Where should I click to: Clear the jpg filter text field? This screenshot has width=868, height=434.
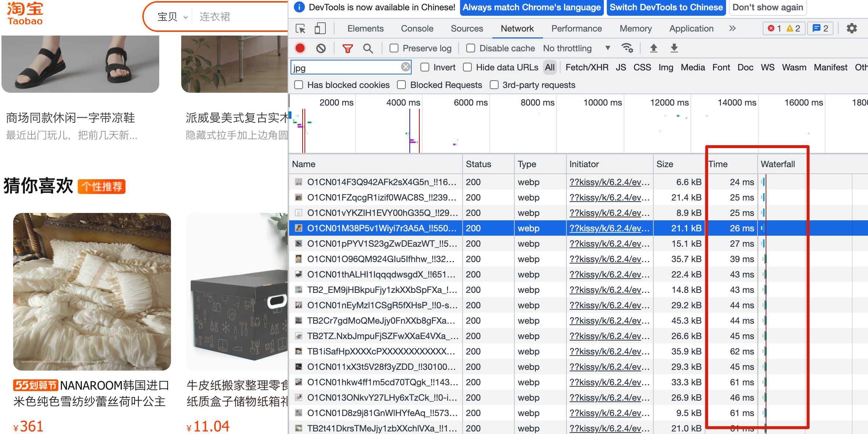[405, 67]
